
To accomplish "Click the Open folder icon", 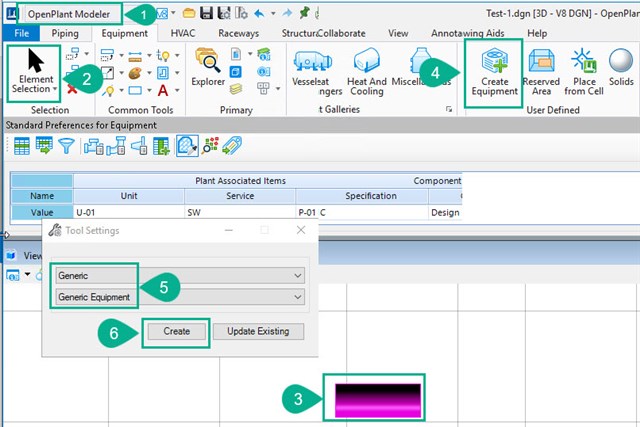I will 189,13.
